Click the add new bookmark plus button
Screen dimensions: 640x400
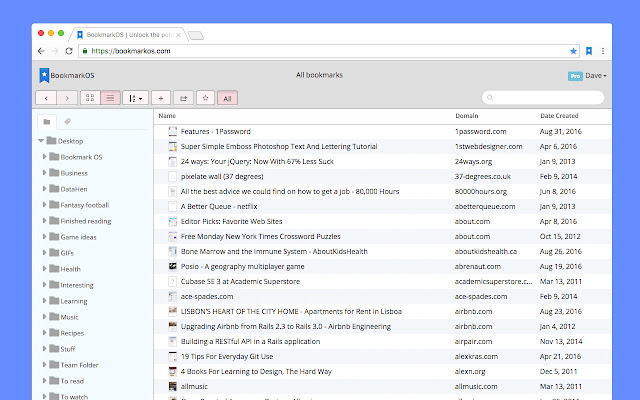[x=161, y=98]
